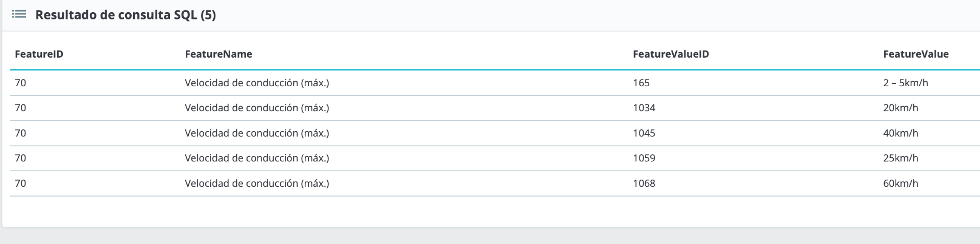This screenshot has height=244, width=980.
Task: Select the row with FeatureValueID 1059
Action: click(495, 158)
